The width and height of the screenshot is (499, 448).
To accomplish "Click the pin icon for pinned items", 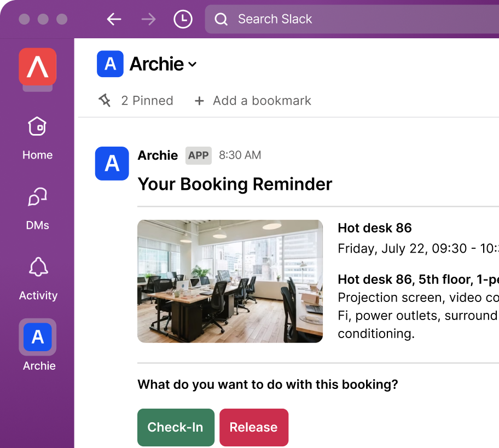I will [105, 101].
